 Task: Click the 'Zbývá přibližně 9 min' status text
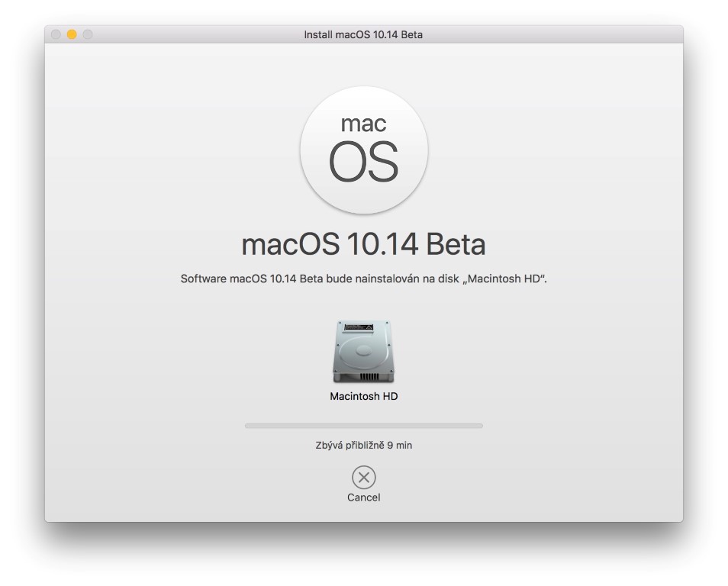(363, 446)
